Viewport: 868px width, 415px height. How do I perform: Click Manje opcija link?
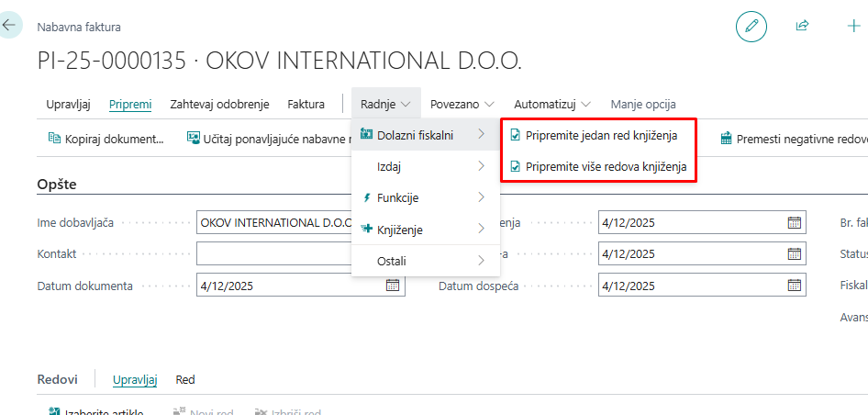642,104
